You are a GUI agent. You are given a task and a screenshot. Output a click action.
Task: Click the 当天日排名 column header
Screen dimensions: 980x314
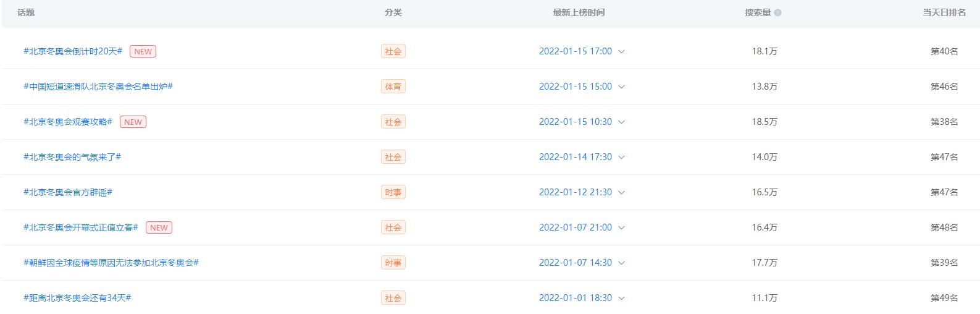coord(944,12)
